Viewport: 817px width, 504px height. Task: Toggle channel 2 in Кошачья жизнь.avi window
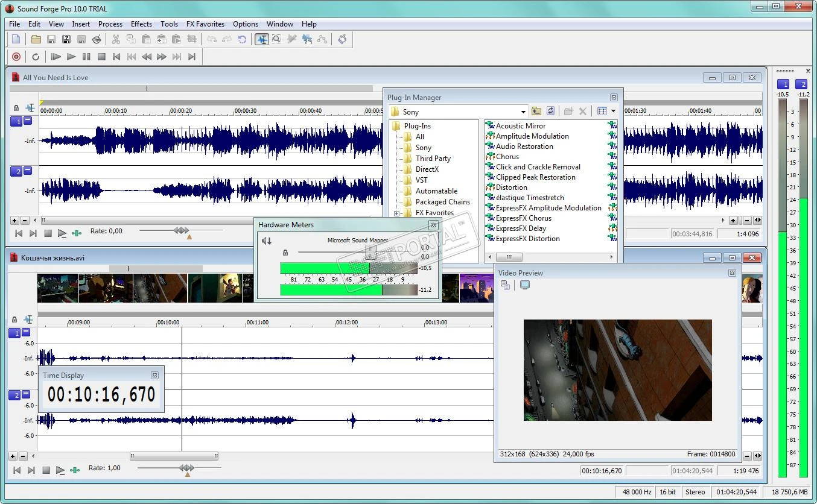[15, 395]
